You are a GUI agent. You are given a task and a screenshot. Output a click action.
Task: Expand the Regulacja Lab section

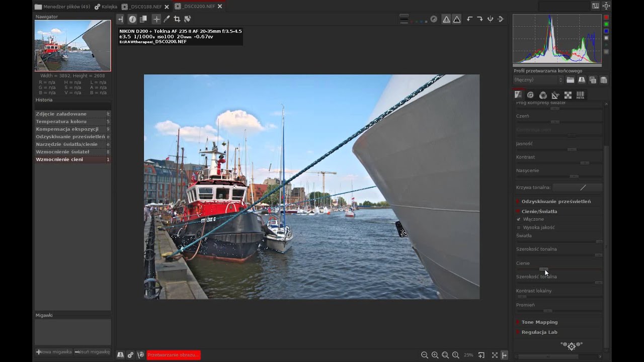coord(539,332)
